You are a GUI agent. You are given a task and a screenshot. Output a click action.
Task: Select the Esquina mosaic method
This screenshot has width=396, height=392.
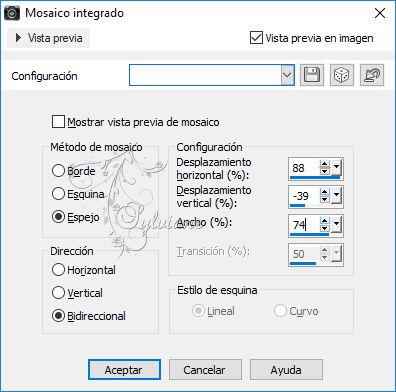point(58,194)
